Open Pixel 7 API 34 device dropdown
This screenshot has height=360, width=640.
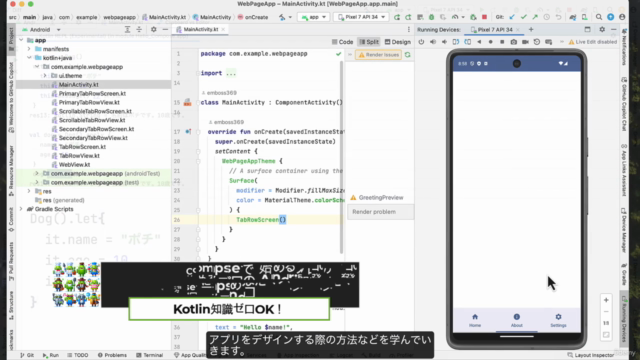click(x=361, y=17)
